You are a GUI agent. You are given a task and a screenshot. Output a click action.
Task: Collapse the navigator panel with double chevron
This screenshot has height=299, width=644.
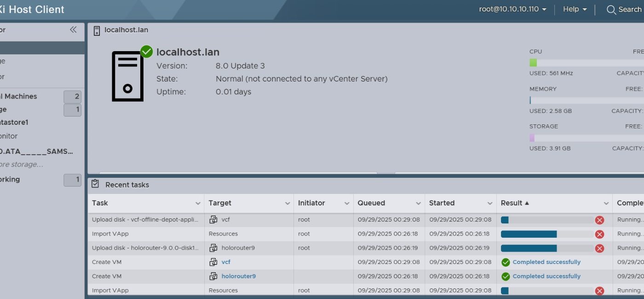pos(73,30)
